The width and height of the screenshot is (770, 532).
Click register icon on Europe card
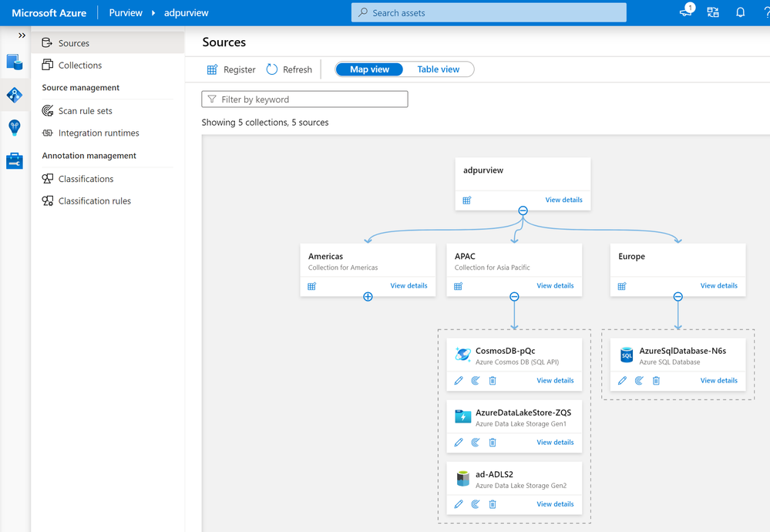pyautogui.click(x=622, y=286)
